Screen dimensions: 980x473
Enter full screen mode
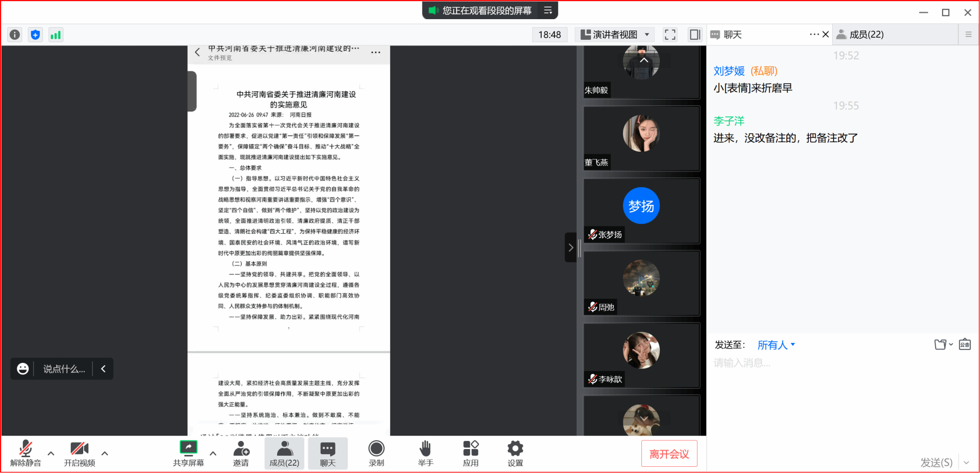point(670,34)
